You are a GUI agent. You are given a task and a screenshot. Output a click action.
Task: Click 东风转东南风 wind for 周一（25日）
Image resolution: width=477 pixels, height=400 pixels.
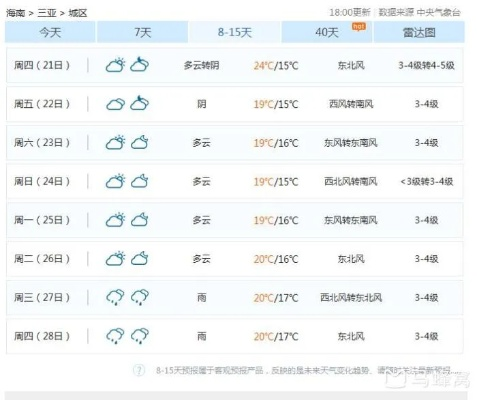pyautogui.click(x=351, y=220)
